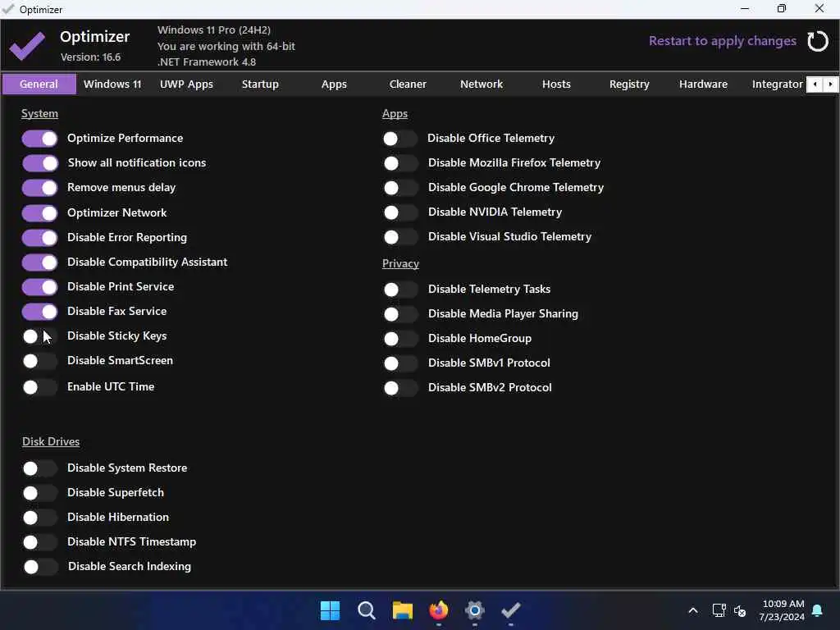This screenshot has width=840, height=630.
Task: Open the Hosts tab
Action: [556, 84]
